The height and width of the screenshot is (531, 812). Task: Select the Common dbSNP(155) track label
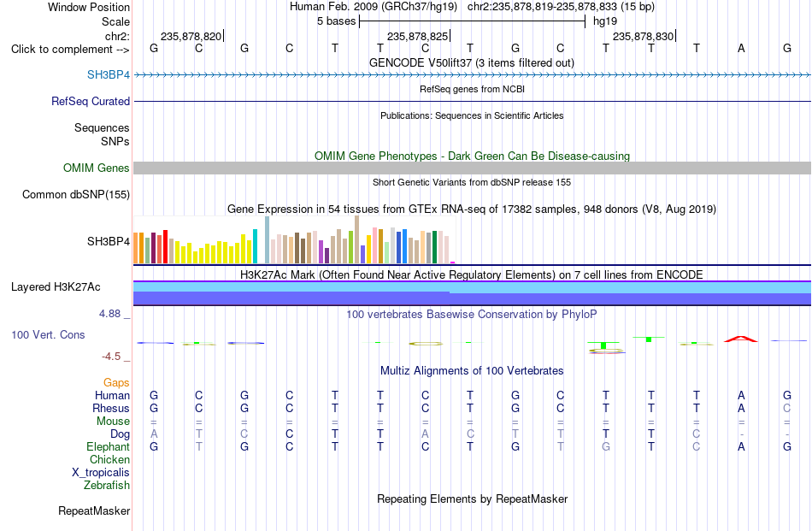[x=75, y=194]
